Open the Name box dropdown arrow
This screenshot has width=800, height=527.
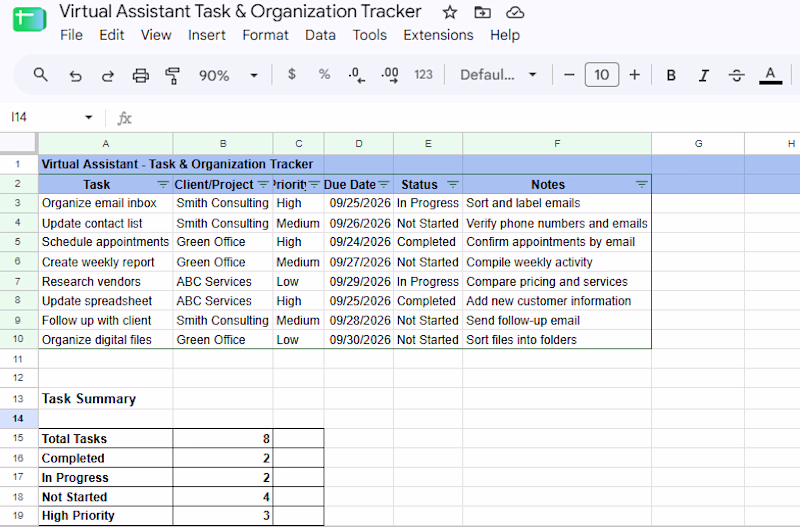(89, 117)
